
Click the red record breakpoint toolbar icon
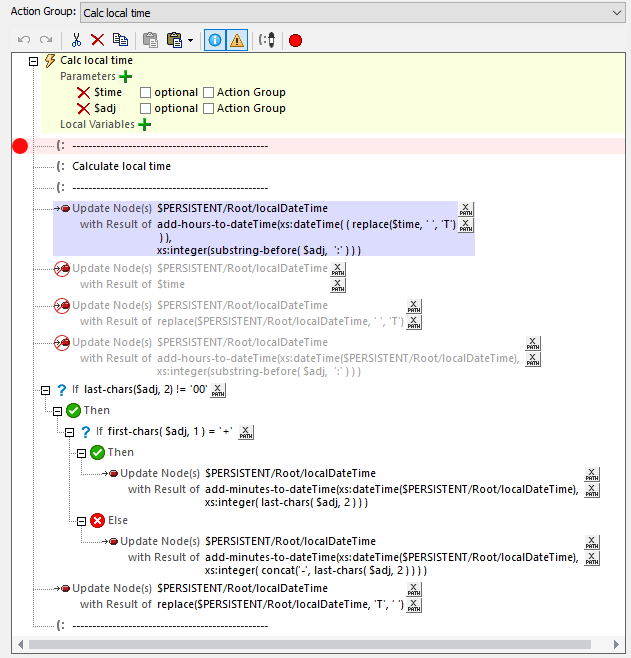(295, 40)
